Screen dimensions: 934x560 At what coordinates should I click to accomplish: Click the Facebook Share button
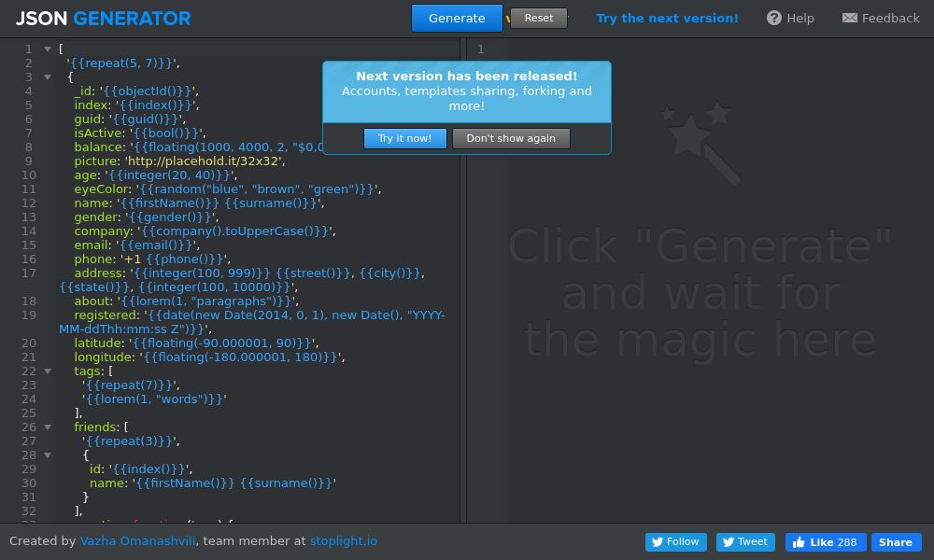coord(896,542)
